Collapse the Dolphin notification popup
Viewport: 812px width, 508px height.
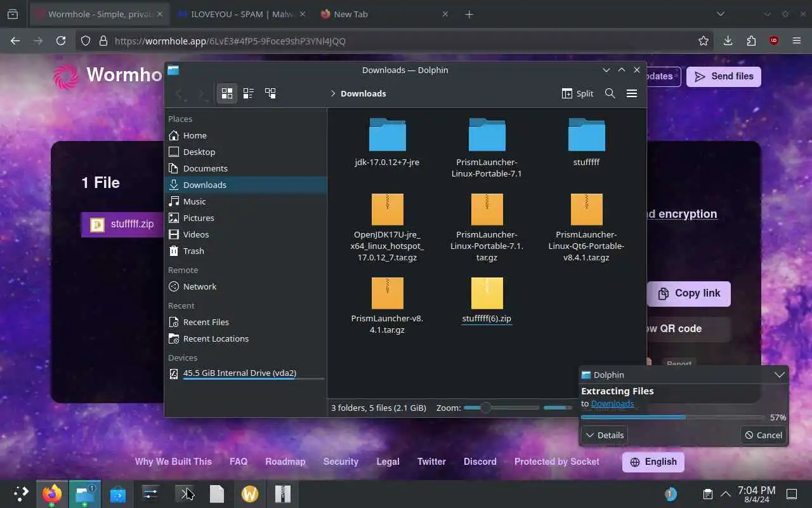tap(780, 375)
